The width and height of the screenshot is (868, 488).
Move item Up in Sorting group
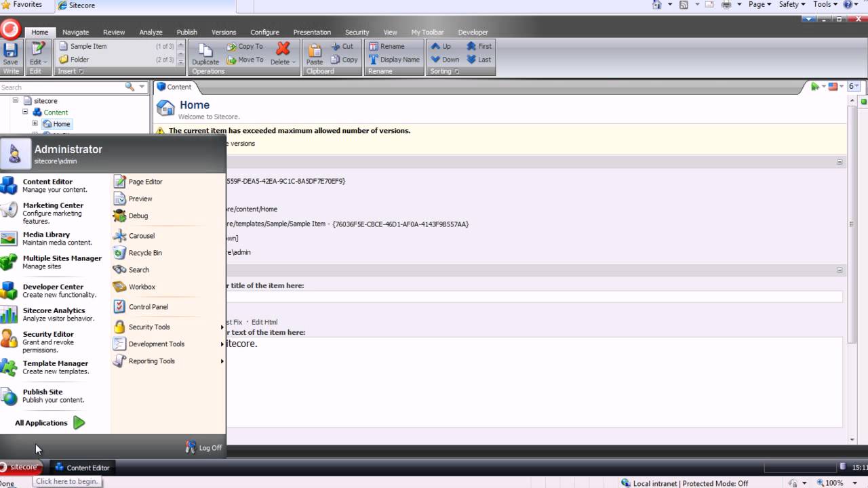441,46
